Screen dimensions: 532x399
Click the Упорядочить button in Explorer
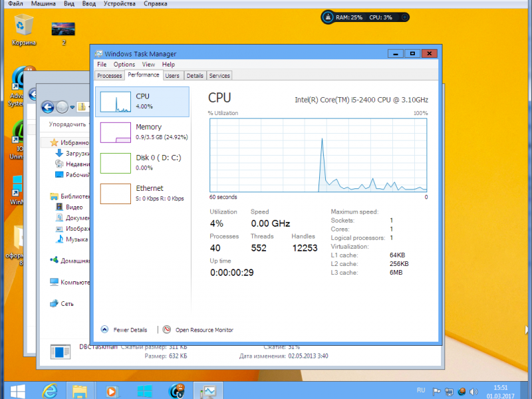[x=68, y=124]
